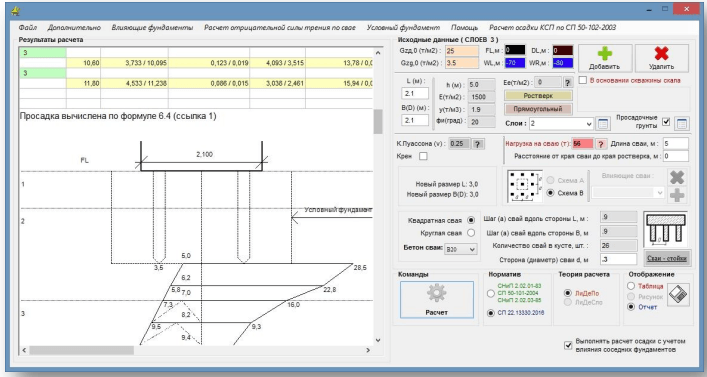Click horizontal scrollbar thumb under the report
This screenshot has width=707, height=377.
(82, 350)
